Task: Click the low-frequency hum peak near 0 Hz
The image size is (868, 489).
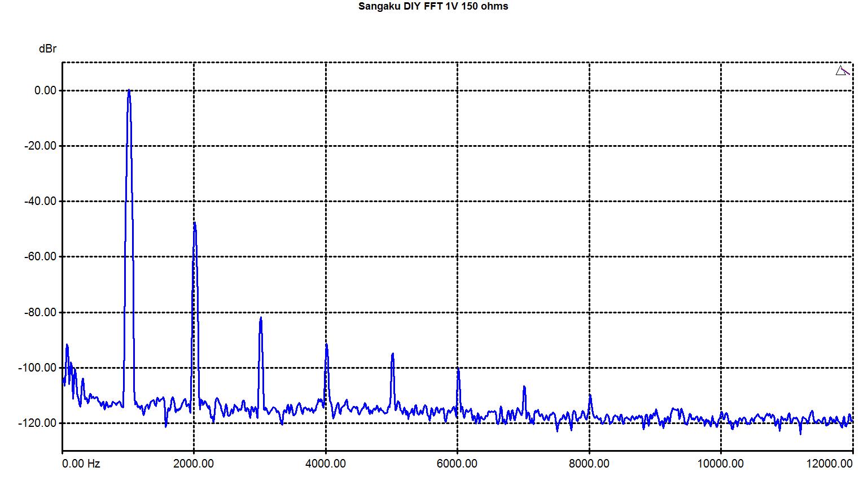Action: coord(67,345)
